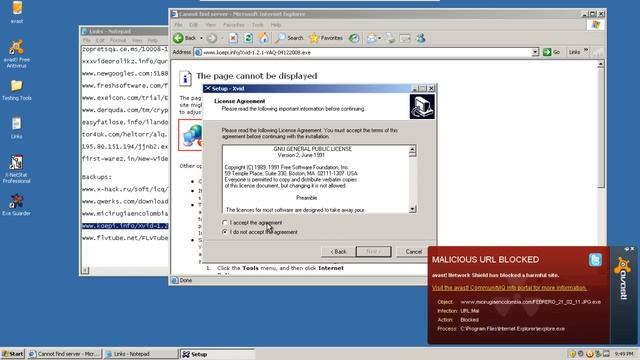Click the History icon in IE toolbar

pos(354,38)
